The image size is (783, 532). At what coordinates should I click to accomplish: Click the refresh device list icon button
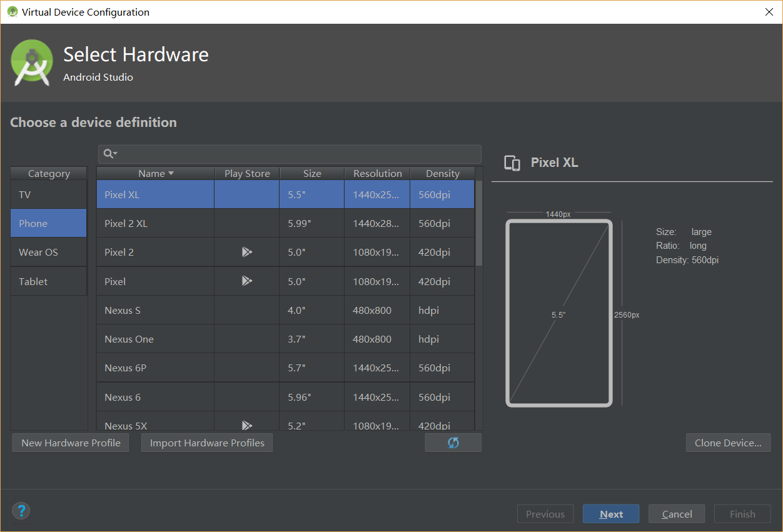453,443
